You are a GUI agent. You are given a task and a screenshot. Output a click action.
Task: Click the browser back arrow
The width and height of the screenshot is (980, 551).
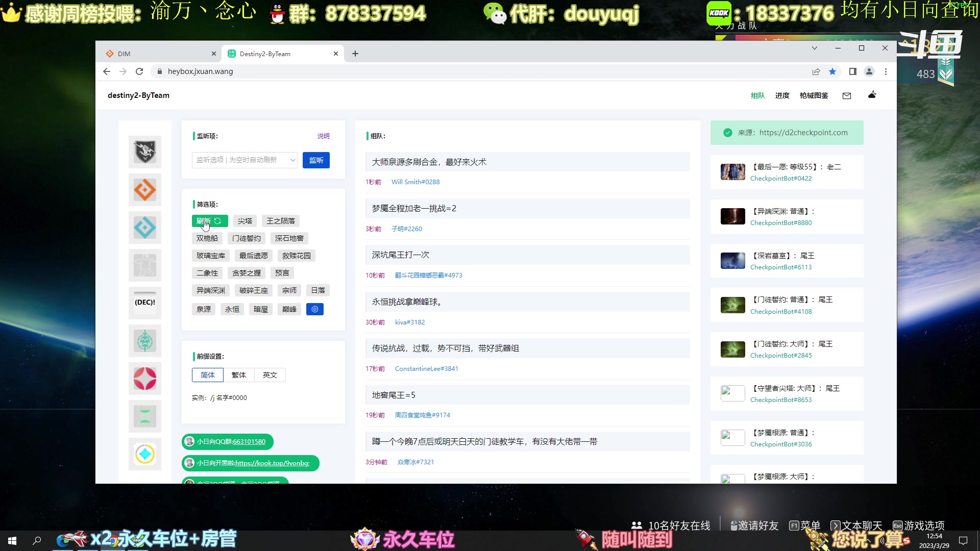tap(107, 71)
